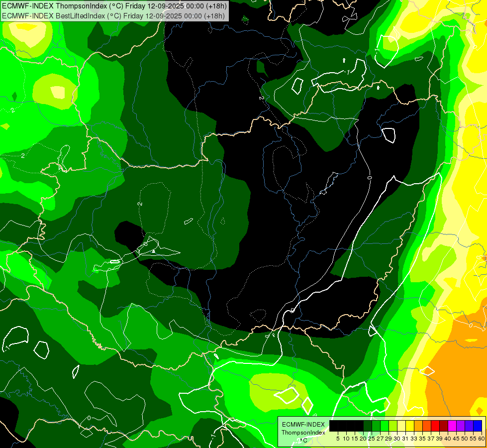
Task: Click the legend tick value 10
Action: pos(346,439)
